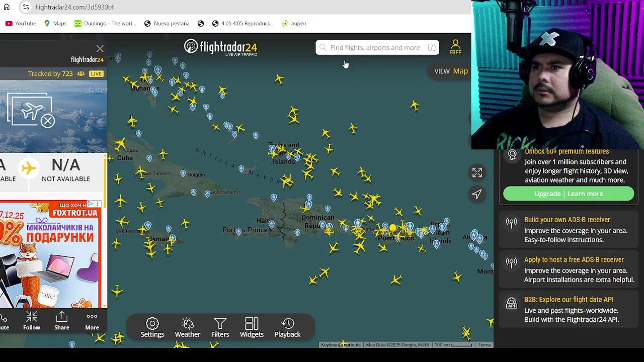
Task: Open the aupeir bookmark
Action: coord(294,24)
